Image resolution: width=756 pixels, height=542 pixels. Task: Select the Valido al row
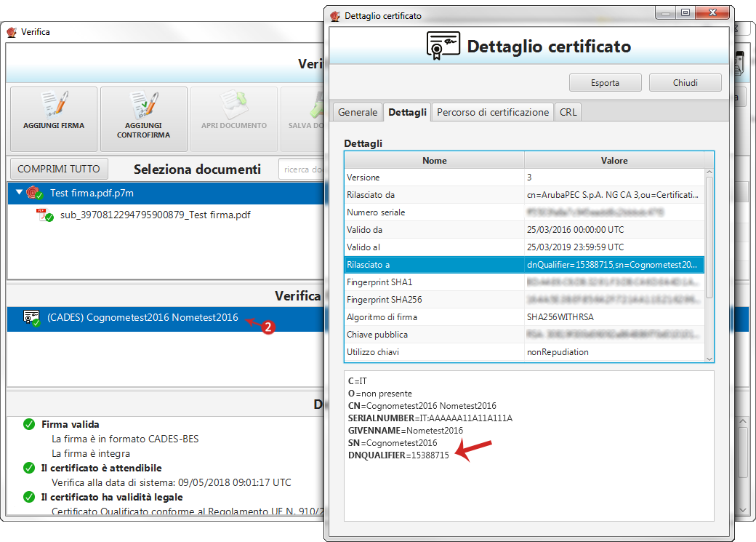tap(525, 247)
